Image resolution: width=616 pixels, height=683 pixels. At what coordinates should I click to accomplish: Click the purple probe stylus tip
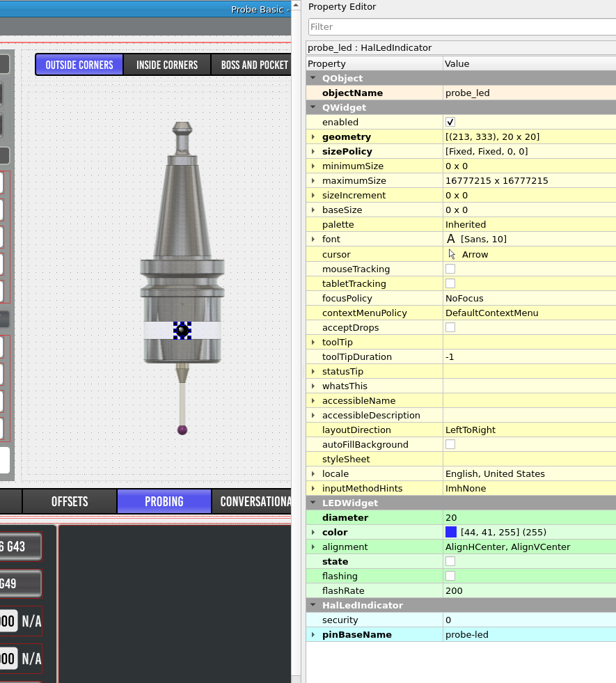point(182,430)
